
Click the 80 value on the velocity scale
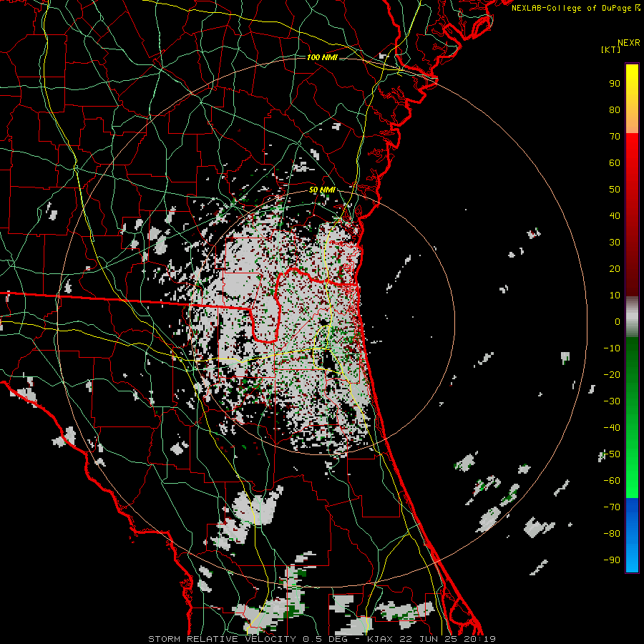pos(615,109)
